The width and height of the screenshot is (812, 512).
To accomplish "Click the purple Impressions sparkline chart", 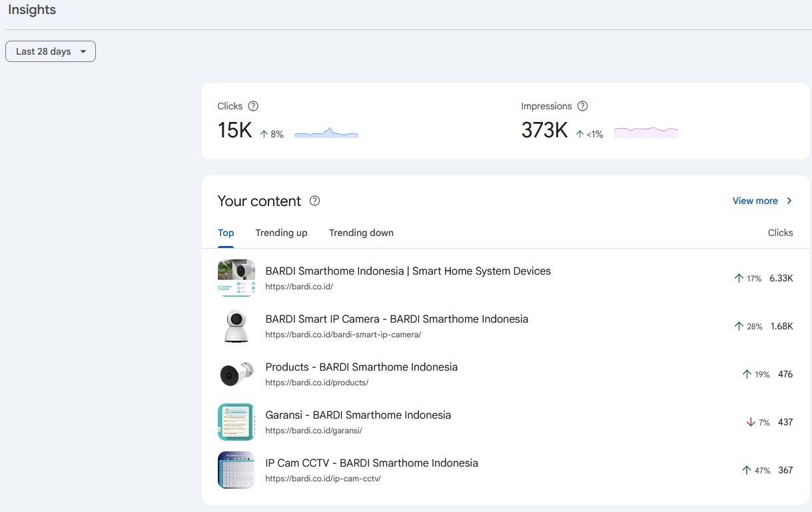I will point(646,132).
